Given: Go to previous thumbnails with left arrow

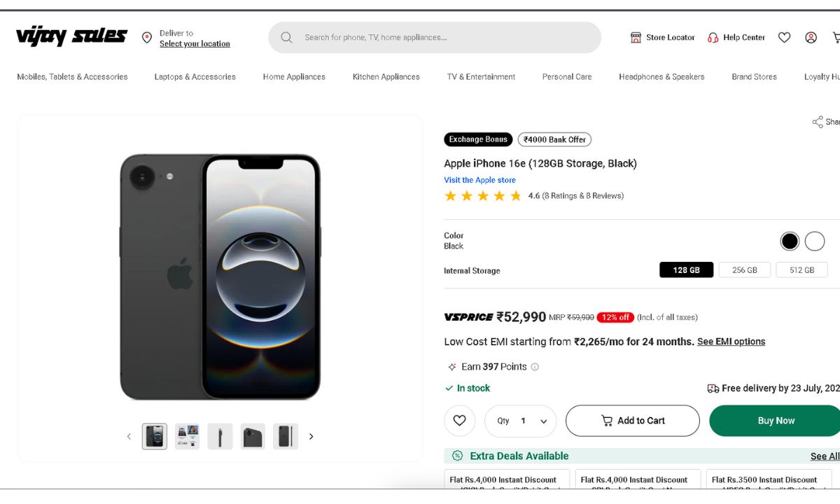Looking at the screenshot, I should pos(129,437).
